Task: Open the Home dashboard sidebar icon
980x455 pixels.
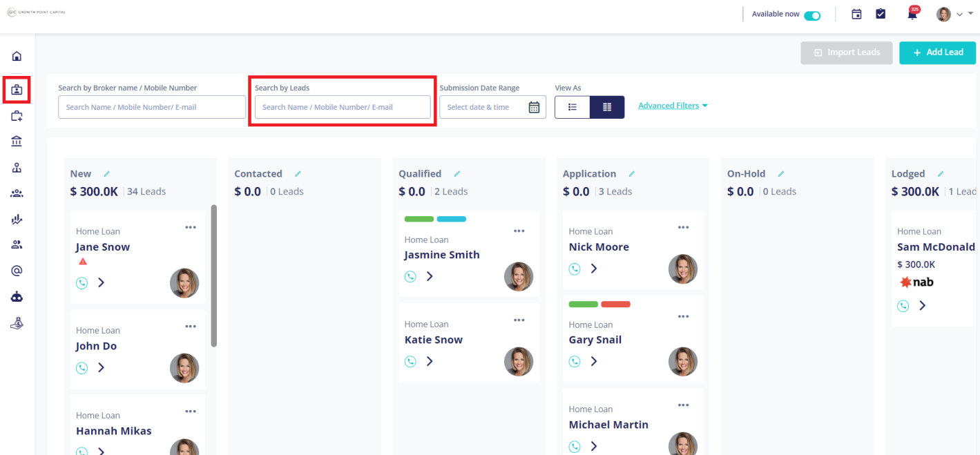Action: [x=17, y=56]
